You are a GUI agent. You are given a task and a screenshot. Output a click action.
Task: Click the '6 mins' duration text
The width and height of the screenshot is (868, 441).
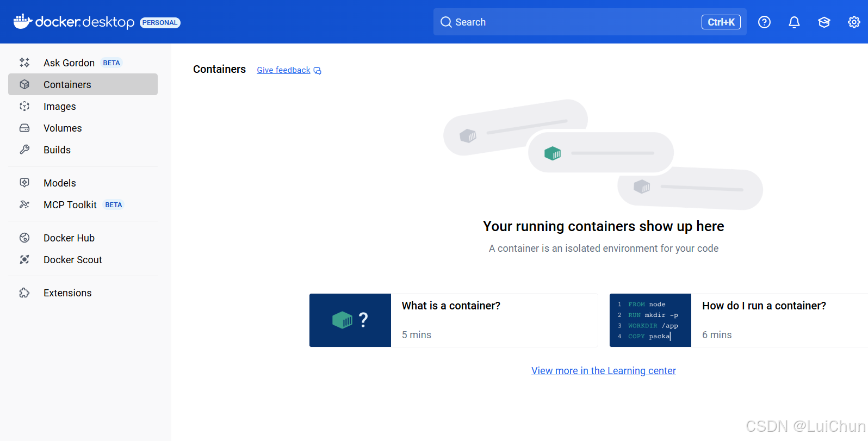coord(717,335)
